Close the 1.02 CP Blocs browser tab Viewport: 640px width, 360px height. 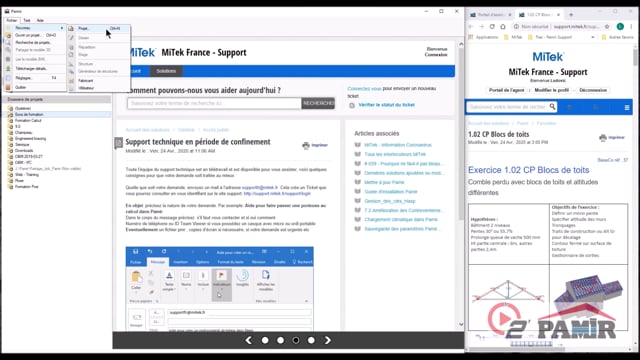[558, 15]
